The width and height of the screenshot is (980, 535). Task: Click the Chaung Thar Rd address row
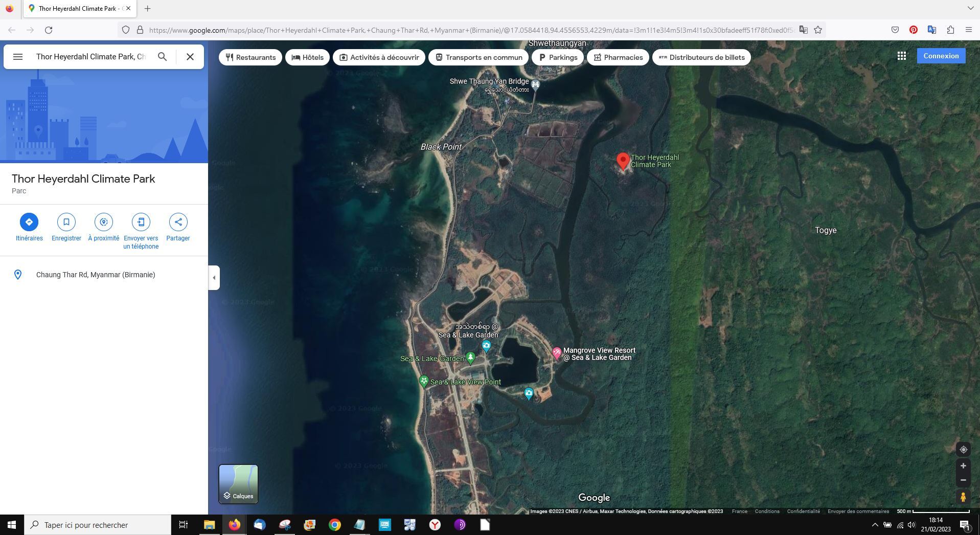(x=104, y=275)
